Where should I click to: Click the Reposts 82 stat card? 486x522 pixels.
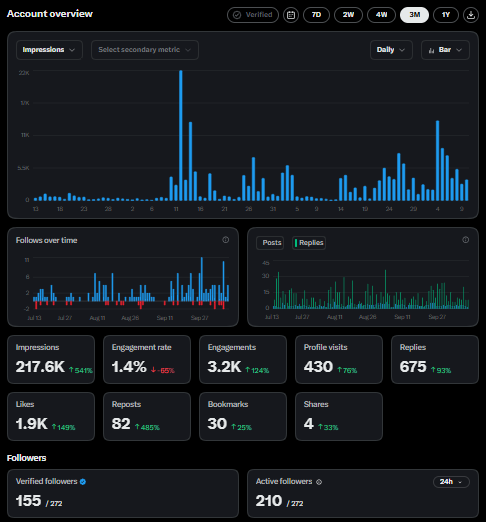[x=147, y=416]
